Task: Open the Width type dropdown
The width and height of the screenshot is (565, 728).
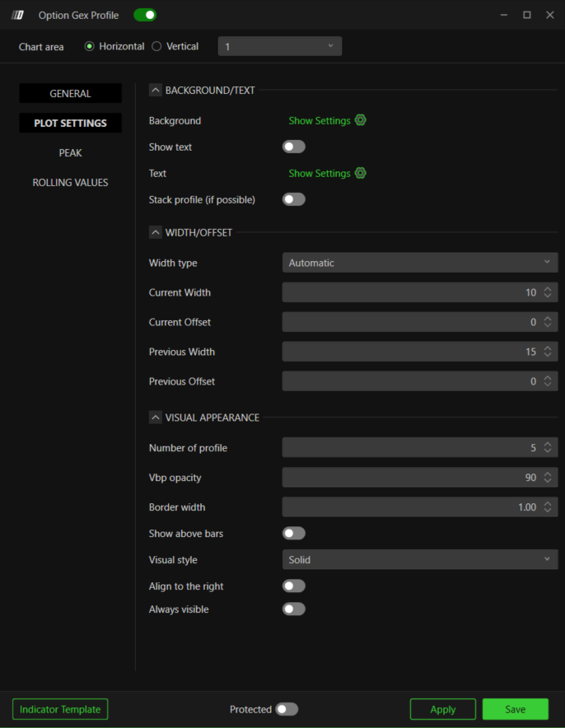Action: pyautogui.click(x=420, y=263)
